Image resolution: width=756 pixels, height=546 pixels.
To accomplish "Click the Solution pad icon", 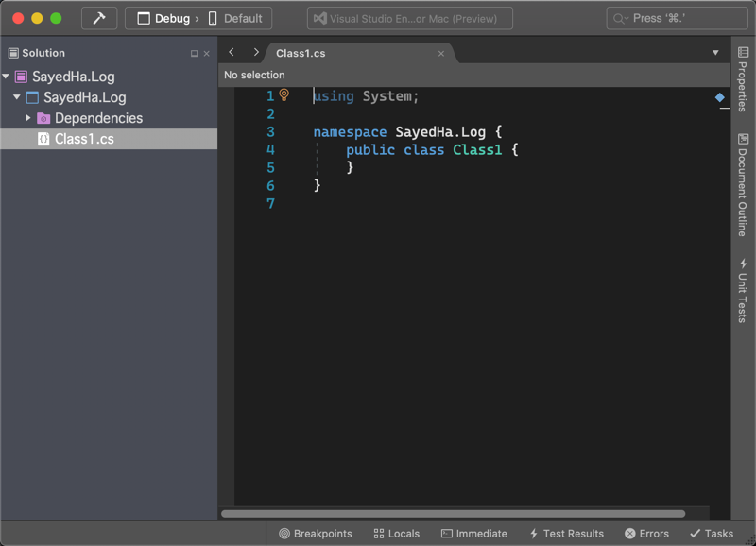I will coord(13,53).
